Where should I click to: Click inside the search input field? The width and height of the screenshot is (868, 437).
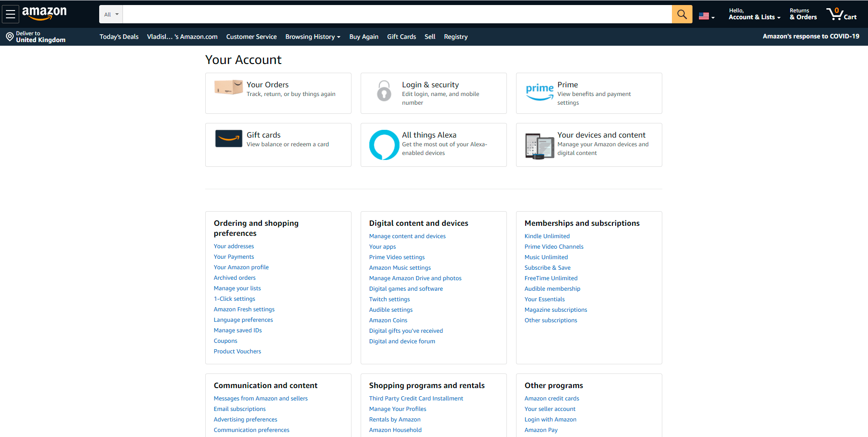[397, 14]
